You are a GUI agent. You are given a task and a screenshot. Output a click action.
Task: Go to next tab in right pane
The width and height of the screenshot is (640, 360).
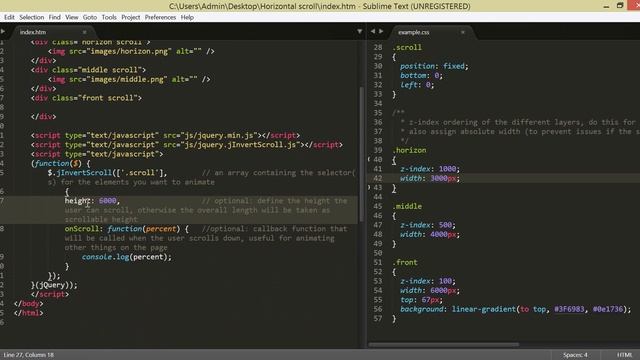381,31
